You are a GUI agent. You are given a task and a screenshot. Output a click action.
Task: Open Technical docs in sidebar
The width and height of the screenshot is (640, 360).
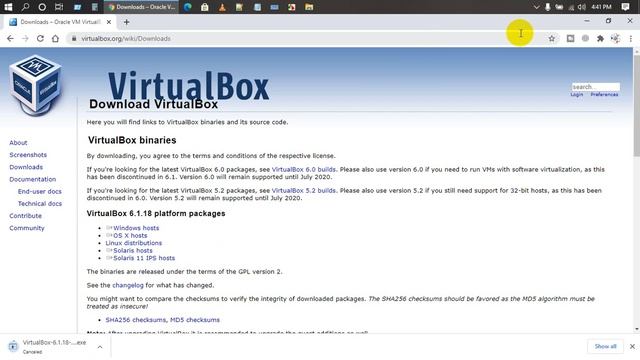point(40,203)
